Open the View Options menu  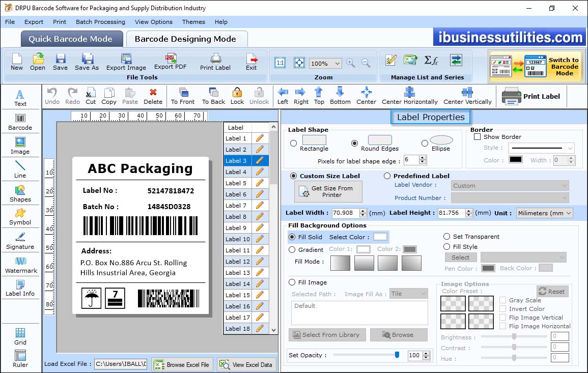point(154,22)
